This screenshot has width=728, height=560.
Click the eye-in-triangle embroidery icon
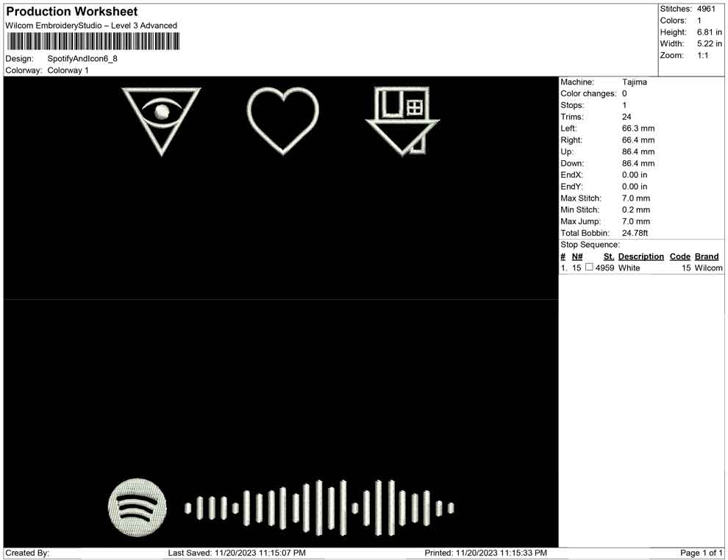[161, 121]
